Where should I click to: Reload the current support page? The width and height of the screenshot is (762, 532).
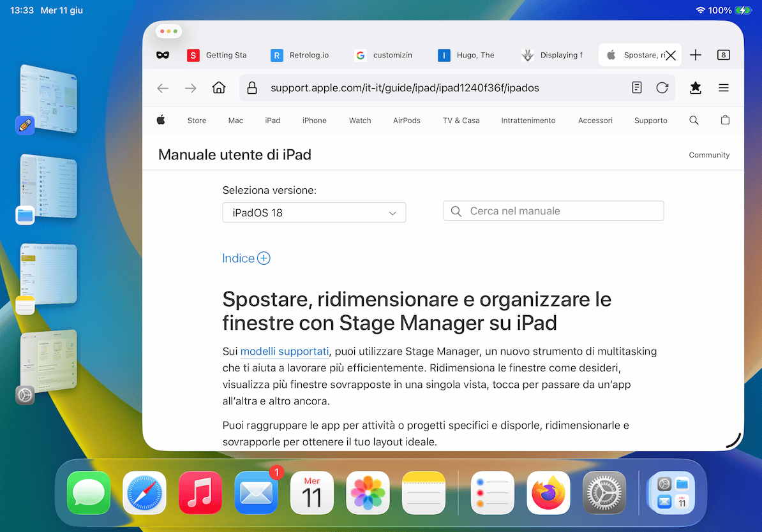tap(662, 87)
